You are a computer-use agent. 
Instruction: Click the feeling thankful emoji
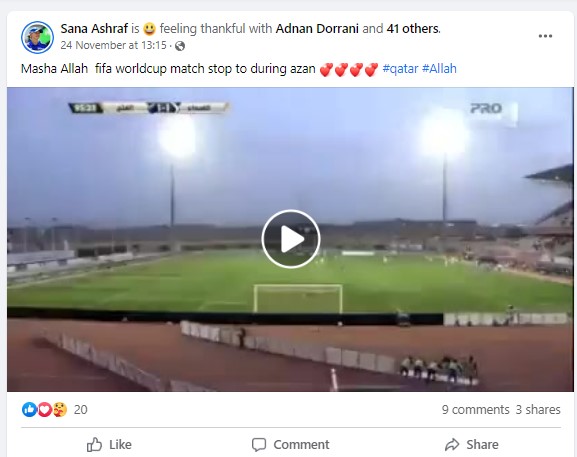pyautogui.click(x=149, y=29)
